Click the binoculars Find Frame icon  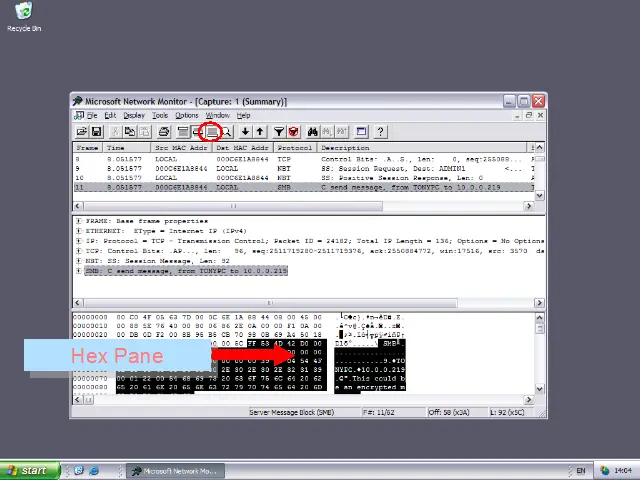(313, 131)
